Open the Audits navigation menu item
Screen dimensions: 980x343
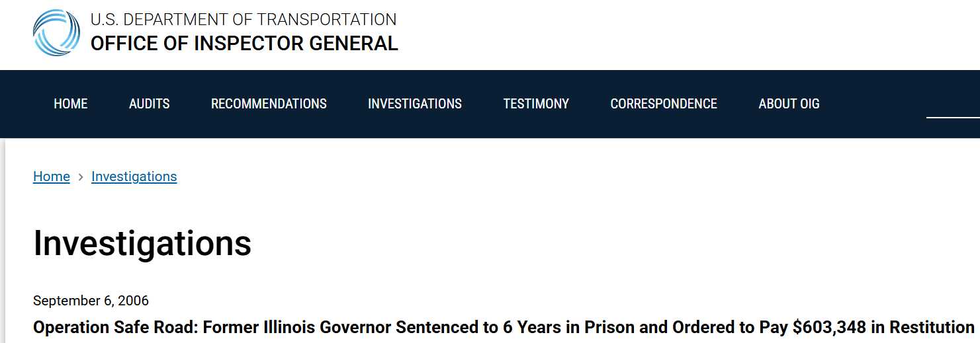(x=150, y=104)
